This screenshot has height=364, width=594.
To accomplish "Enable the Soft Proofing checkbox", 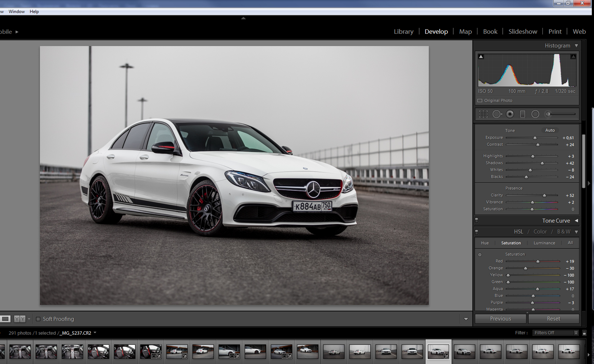I will (38, 319).
